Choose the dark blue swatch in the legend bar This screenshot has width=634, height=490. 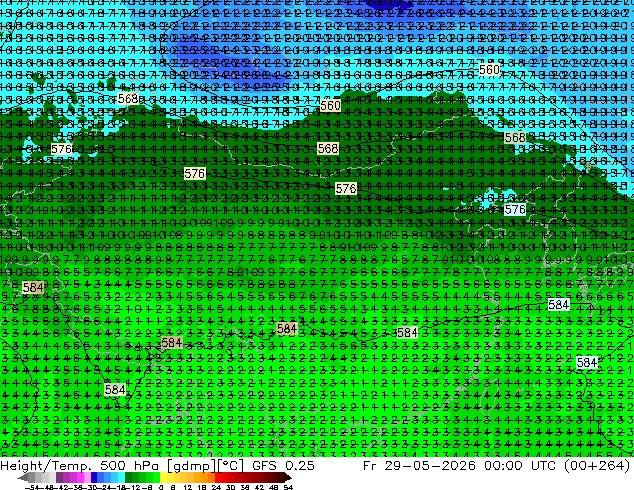pos(94,478)
